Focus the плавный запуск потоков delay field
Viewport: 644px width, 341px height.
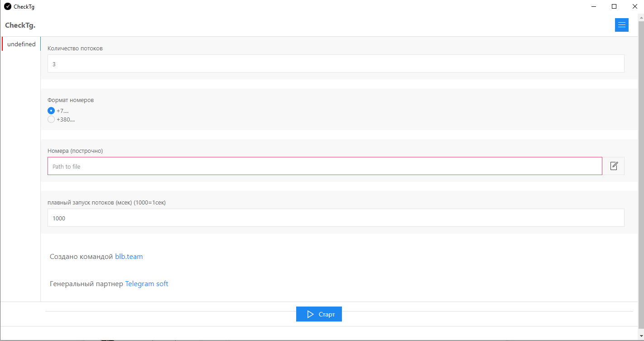pos(336,218)
